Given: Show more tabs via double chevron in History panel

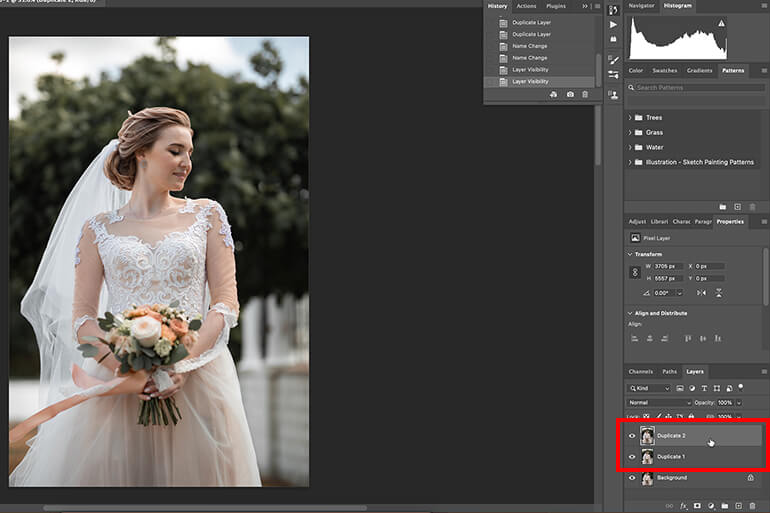Looking at the screenshot, I should 585,6.
